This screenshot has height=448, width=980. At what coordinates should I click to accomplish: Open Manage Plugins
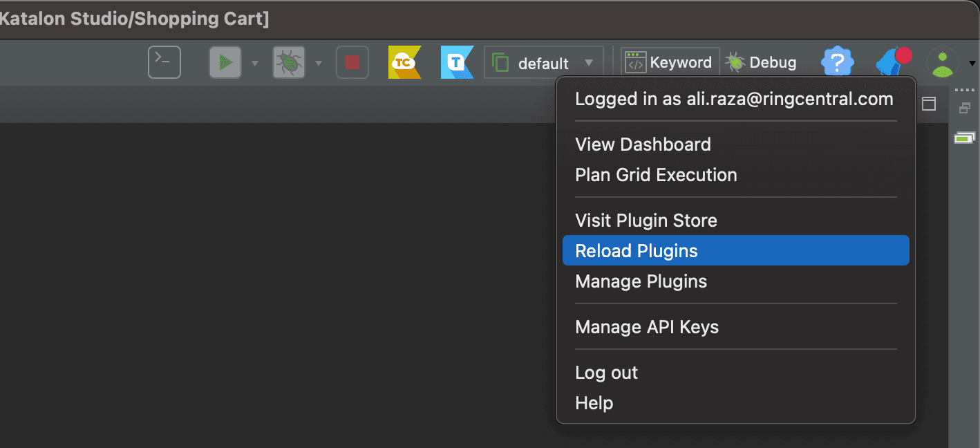pyautogui.click(x=736, y=281)
